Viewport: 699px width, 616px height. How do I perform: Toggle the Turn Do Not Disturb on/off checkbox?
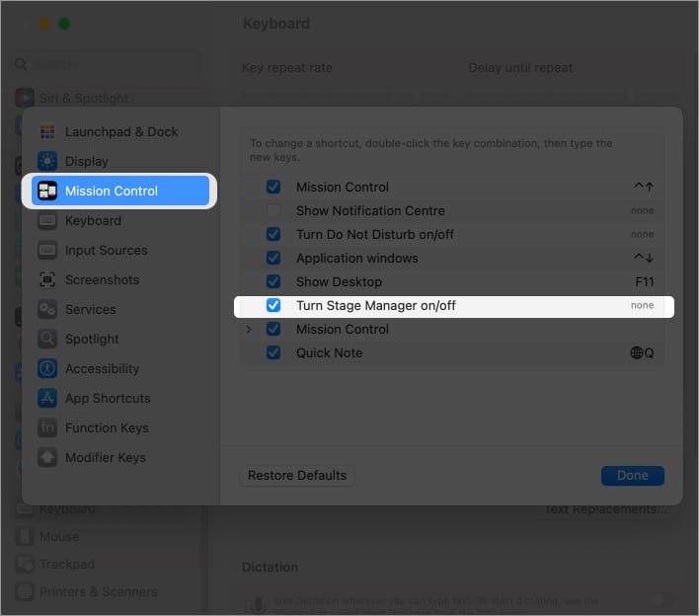click(273, 234)
